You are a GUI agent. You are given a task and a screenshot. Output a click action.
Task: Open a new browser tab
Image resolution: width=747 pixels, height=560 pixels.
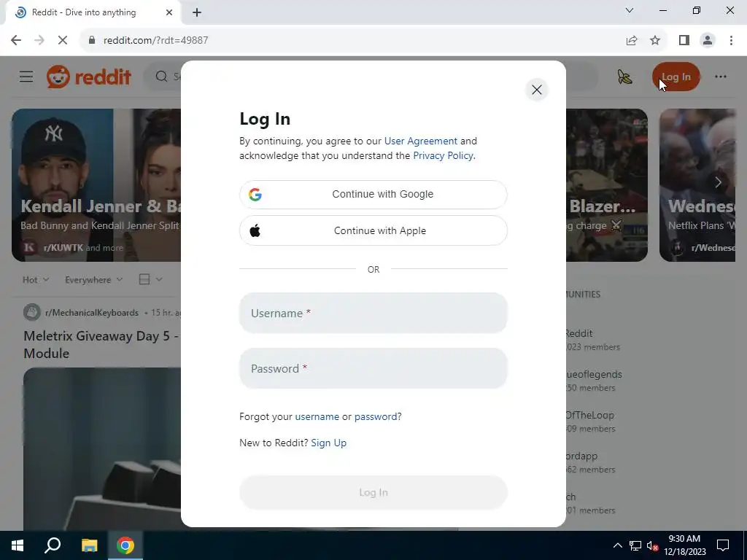point(197,13)
